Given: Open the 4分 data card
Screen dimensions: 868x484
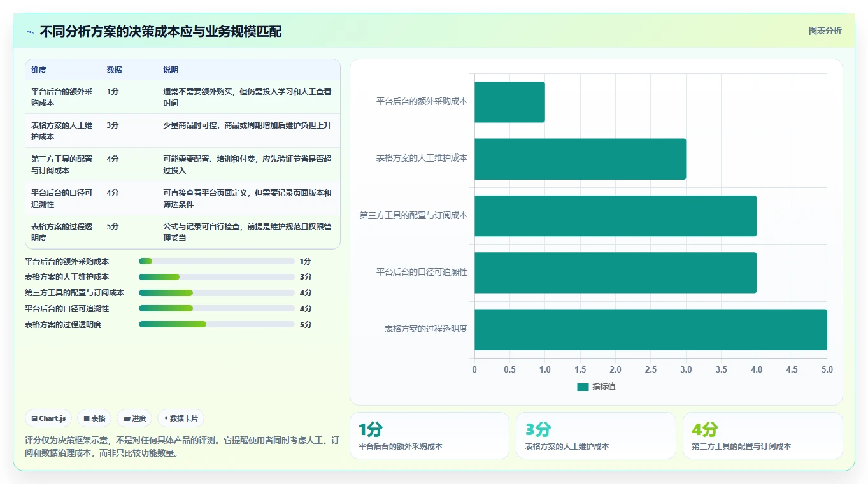Looking at the screenshot, I should (x=762, y=436).
